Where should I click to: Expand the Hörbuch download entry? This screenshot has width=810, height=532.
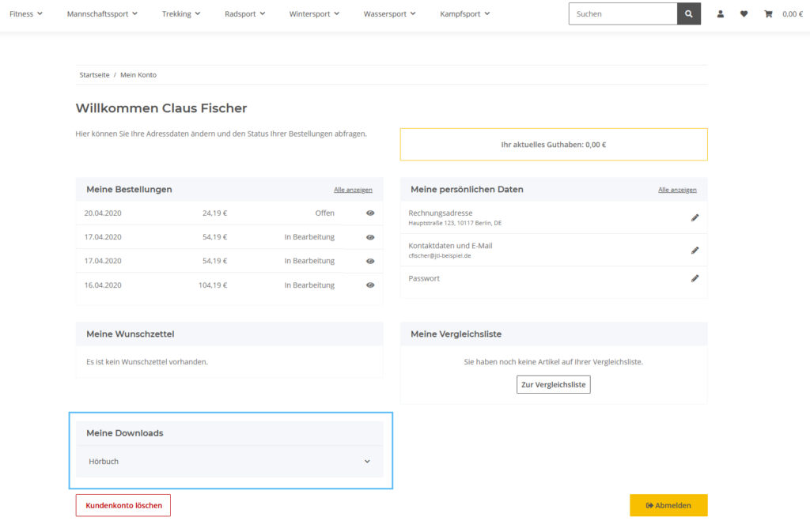click(x=367, y=462)
